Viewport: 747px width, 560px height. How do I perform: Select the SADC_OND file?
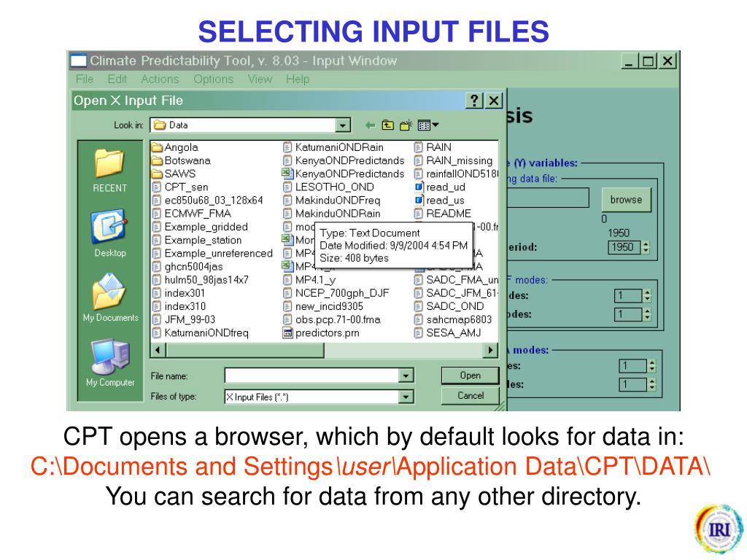449,307
